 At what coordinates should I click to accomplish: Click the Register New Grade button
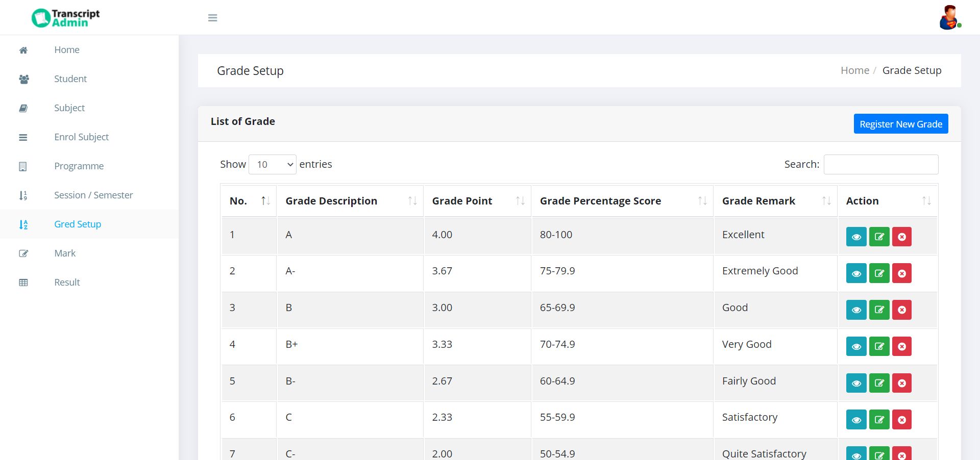[900, 124]
